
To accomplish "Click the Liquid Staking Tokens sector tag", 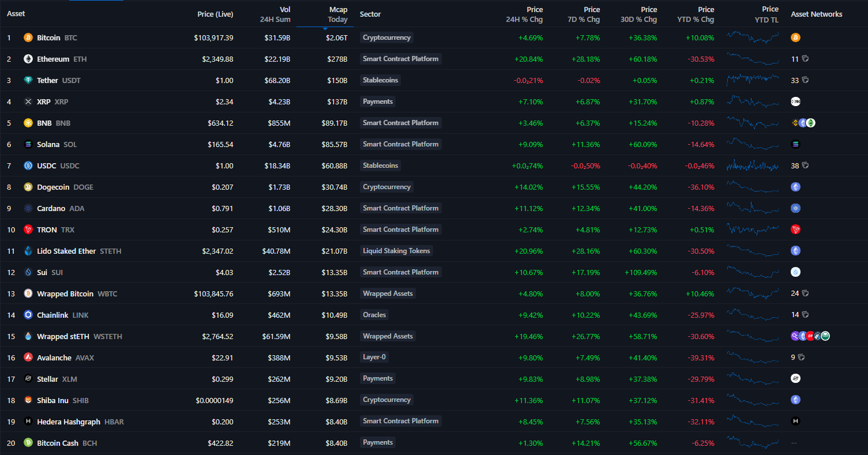I will (396, 251).
